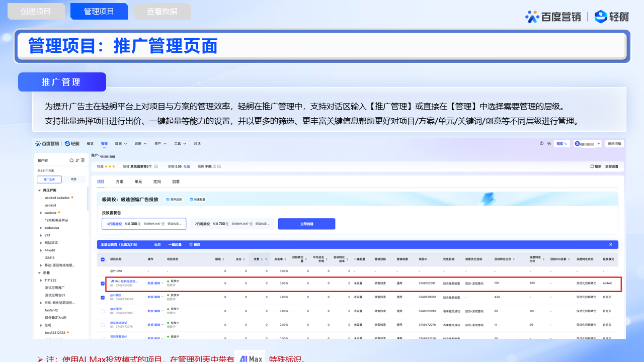Screen dimensions: 644x362
Task: Switch to the 单元 tab
Action: 138,182
